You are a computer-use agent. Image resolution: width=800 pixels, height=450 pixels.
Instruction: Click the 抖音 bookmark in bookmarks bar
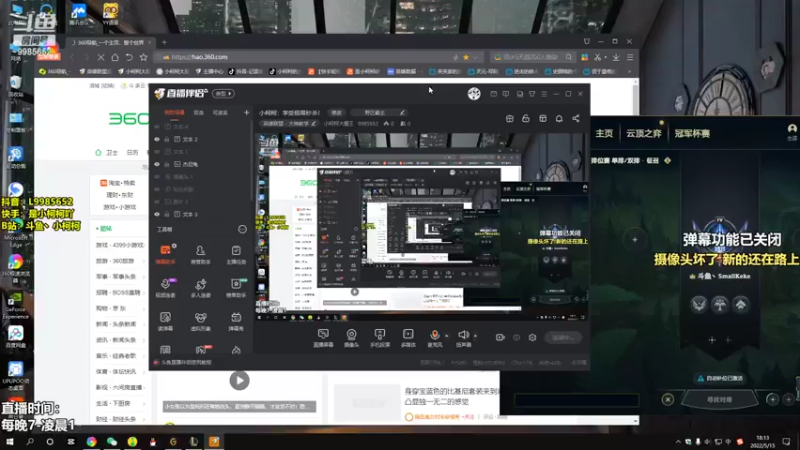[x=245, y=72]
